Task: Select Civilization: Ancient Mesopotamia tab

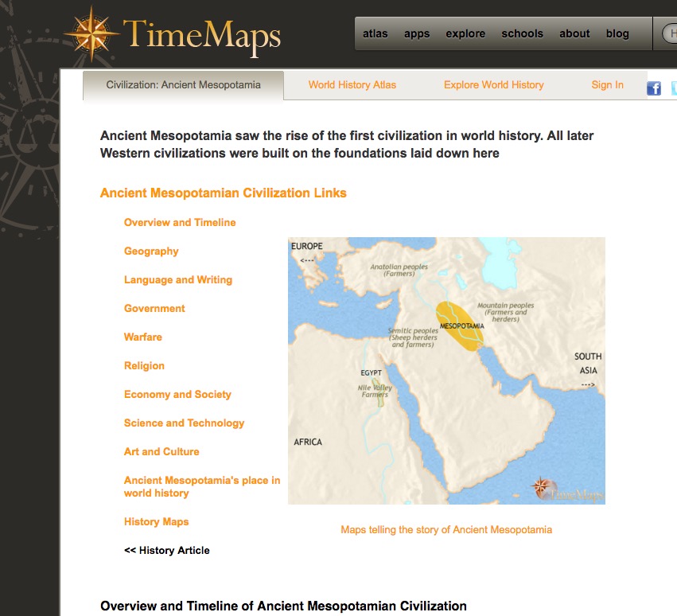Action: pos(184,85)
